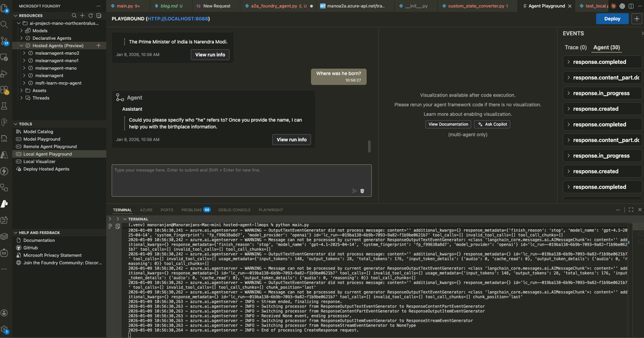Expand the Declarative Agents node

click(x=22, y=38)
